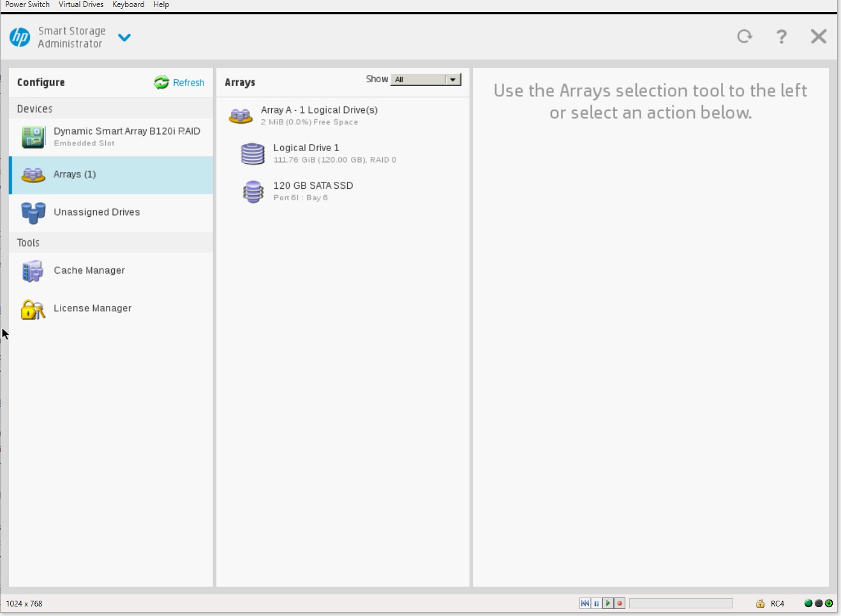This screenshot has width=841, height=616.
Task: Click the 'Port 6I : Bay 6' text
Action: tap(301, 198)
